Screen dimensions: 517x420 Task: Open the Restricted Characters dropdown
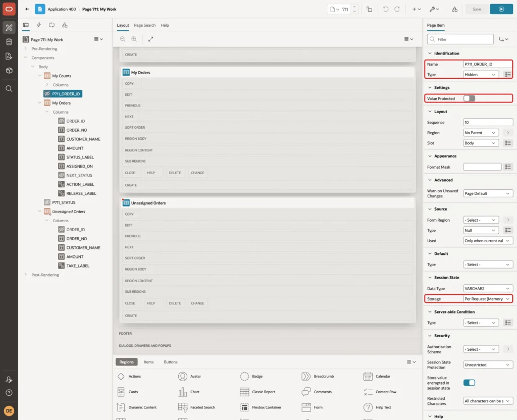pos(488,401)
